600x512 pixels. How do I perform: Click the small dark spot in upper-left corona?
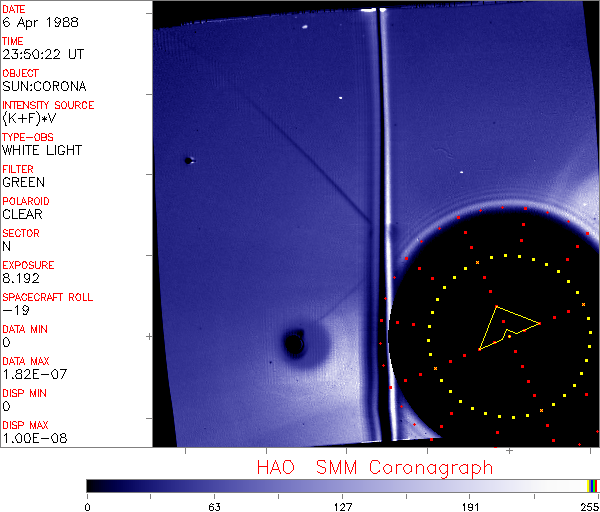point(187,159)
